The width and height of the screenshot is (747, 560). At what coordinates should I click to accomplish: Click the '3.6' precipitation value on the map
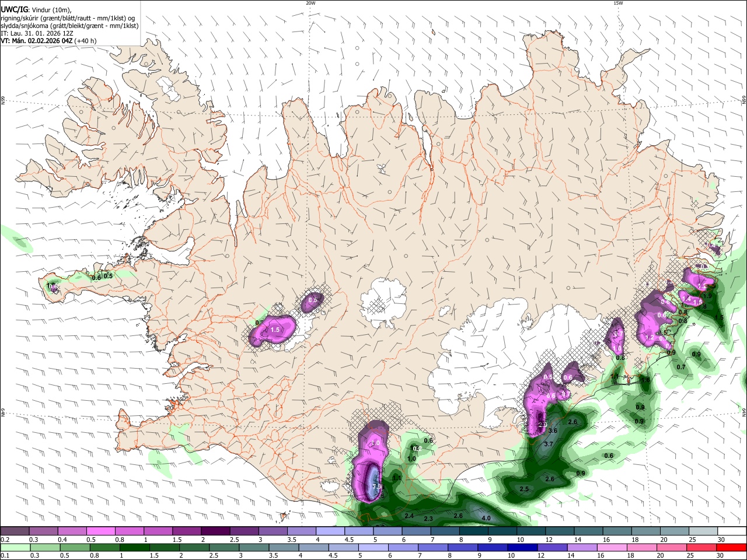553,430
